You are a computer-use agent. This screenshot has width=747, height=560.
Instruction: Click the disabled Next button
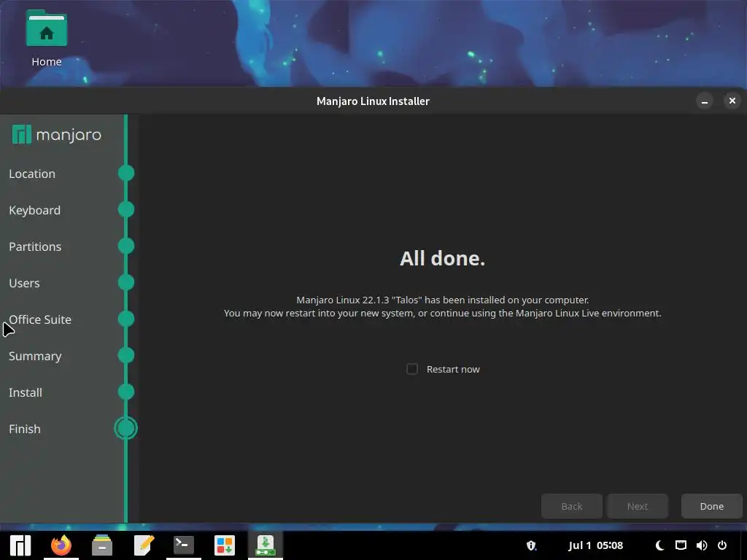point(638,506)
